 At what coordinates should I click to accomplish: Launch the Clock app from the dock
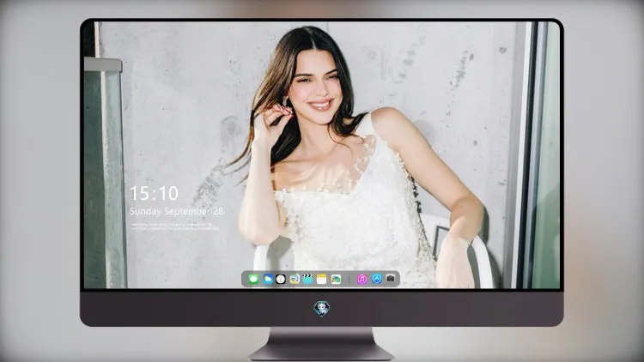pos(281,279)
